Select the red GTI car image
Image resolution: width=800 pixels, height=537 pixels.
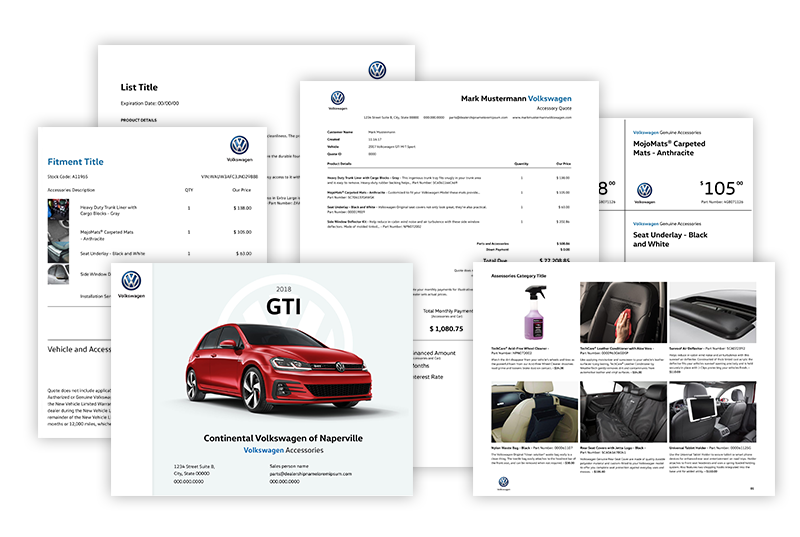[278, 368]
